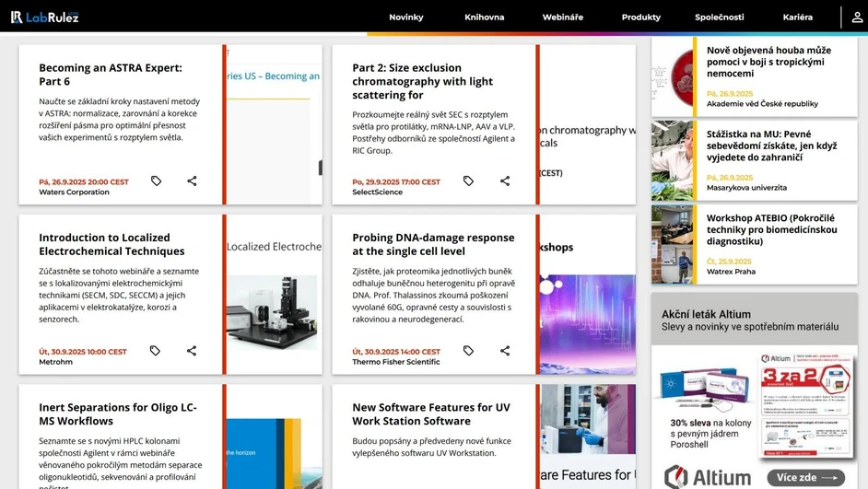Image resolution: width=868 pixels, height=489 pixels.
Task: Click the workshop photo thumbnail of ATEBIO article
Action: 672,245
